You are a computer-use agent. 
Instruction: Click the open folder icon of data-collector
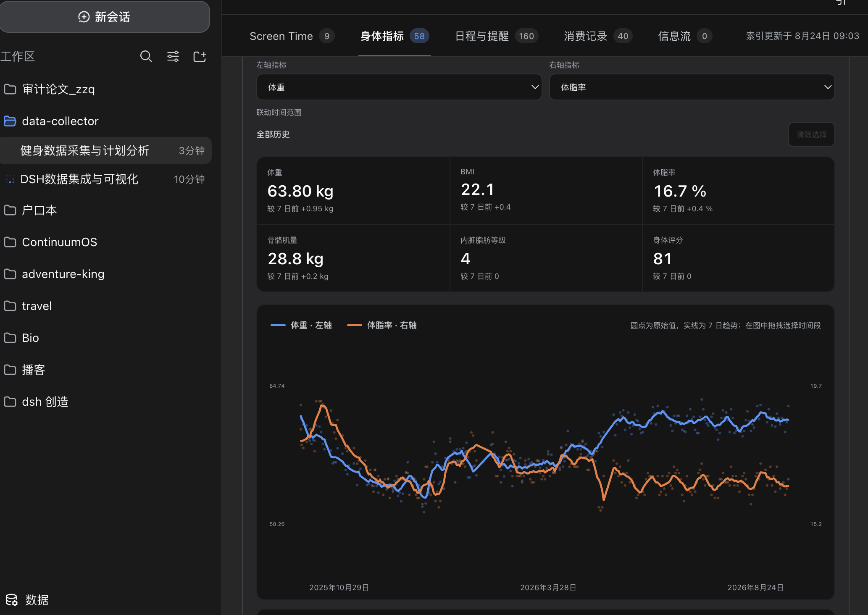click(x=10, y=121)
